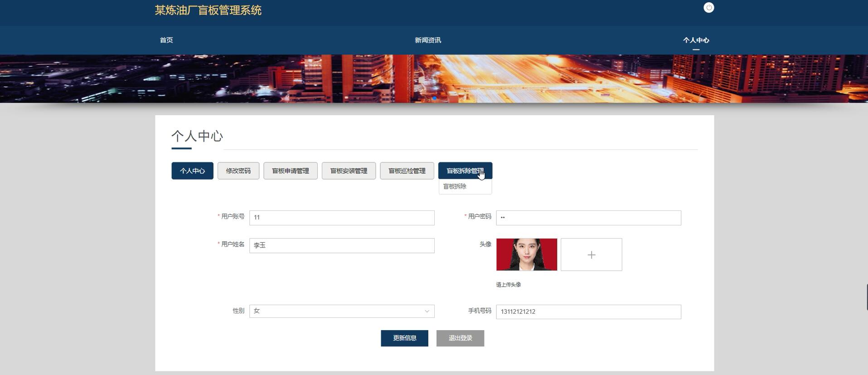Focus the 用户账号 input field
Image resolution: width=868 pixels, height=375 pixels.
point(342,218)
